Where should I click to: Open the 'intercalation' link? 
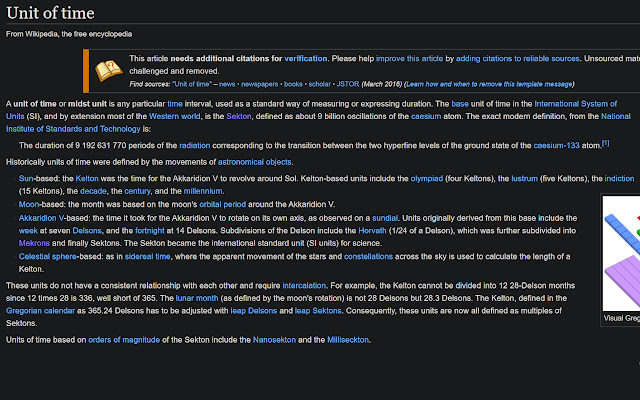coord(304,285)
